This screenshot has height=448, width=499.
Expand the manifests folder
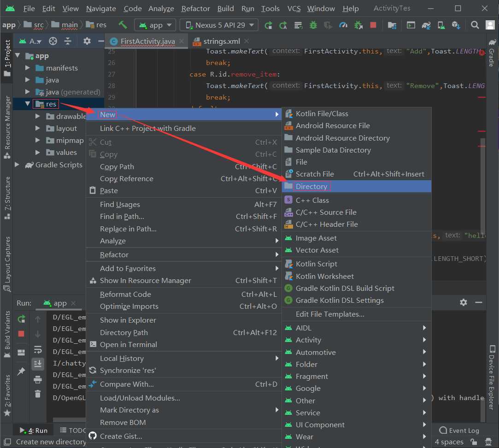click(27, 68)
